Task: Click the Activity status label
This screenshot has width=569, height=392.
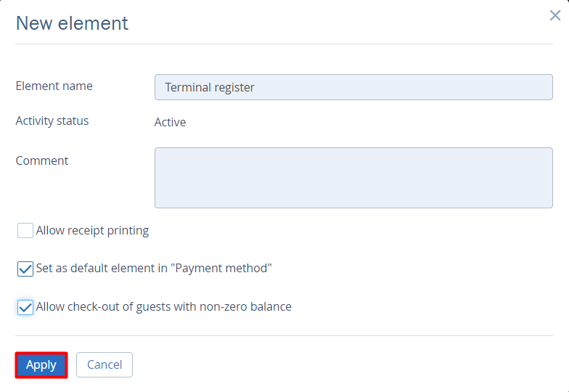Action: tap(52, 121)
